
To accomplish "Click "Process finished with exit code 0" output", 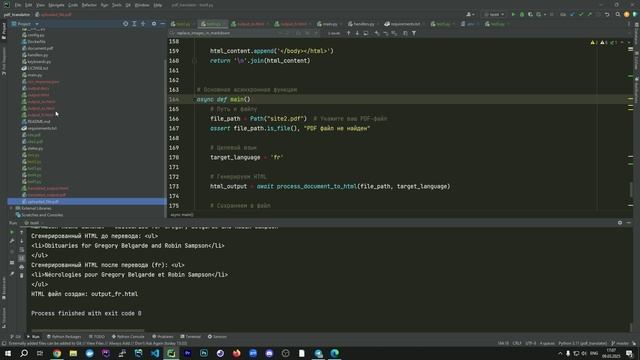I will 86,313.
